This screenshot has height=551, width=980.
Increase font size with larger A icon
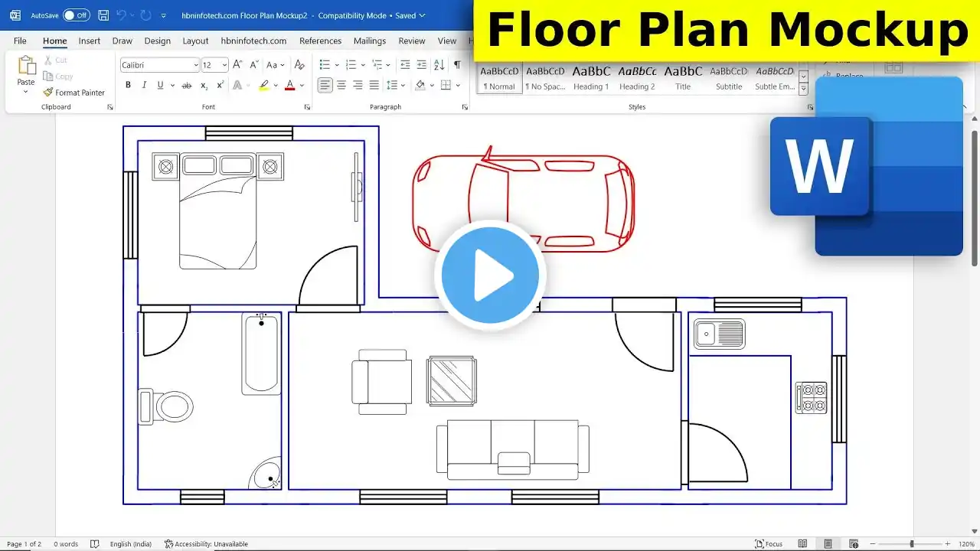(238, 65)
